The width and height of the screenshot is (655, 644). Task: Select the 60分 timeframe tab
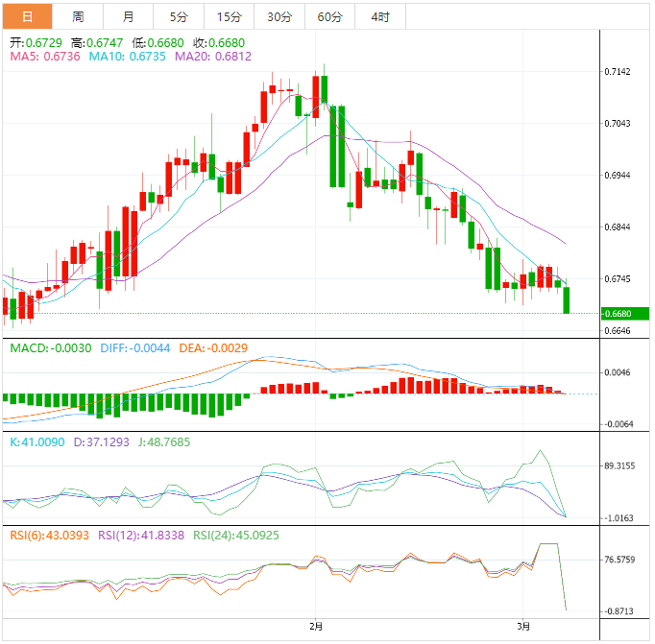[329, 16]
